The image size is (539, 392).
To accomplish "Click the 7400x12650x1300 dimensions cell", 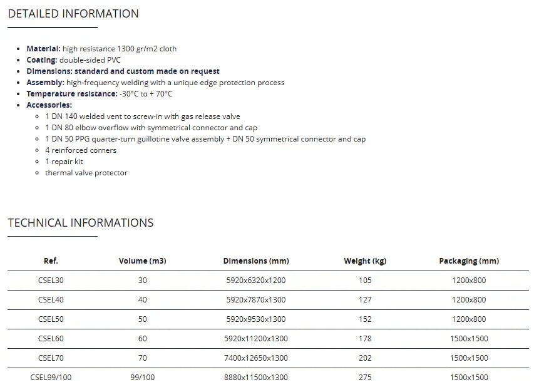I will pos(256,358).
